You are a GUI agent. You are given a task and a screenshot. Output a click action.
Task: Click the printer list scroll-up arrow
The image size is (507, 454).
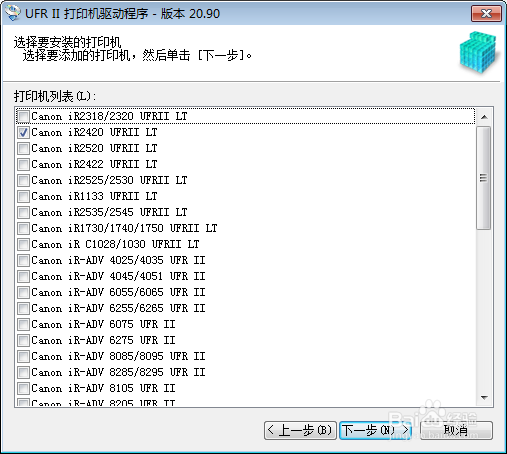pyautogui.click(x=485, y=117)
